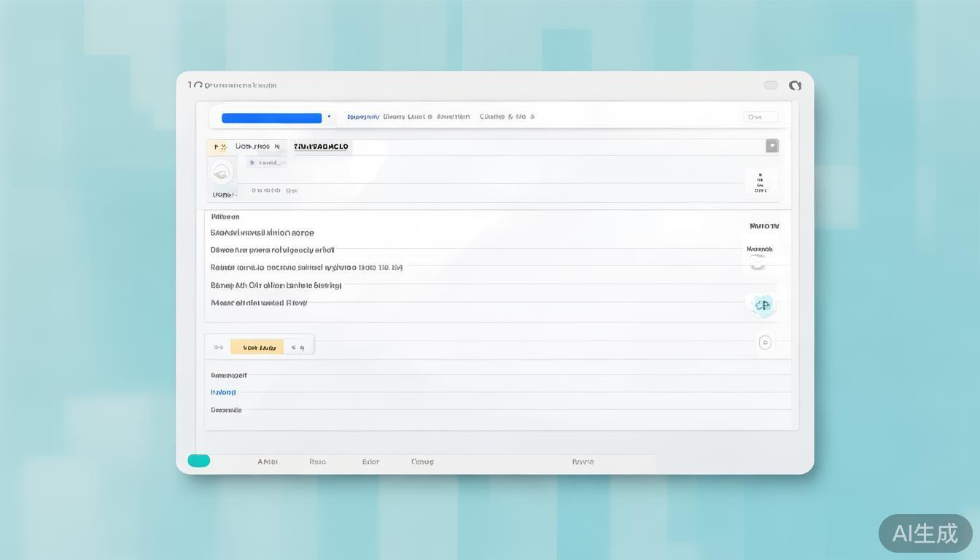
Task: Click the teal hexagon badge icon on the right
Action: pos(762,305)
